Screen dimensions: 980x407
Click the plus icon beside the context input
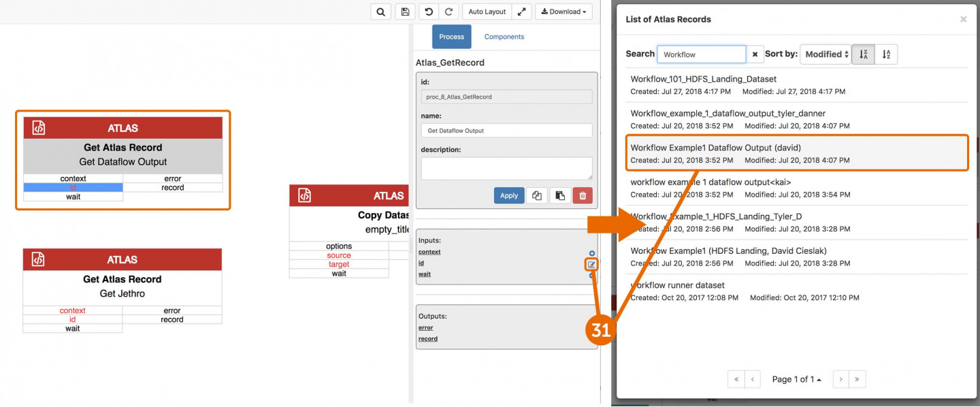tap(591, 253)
